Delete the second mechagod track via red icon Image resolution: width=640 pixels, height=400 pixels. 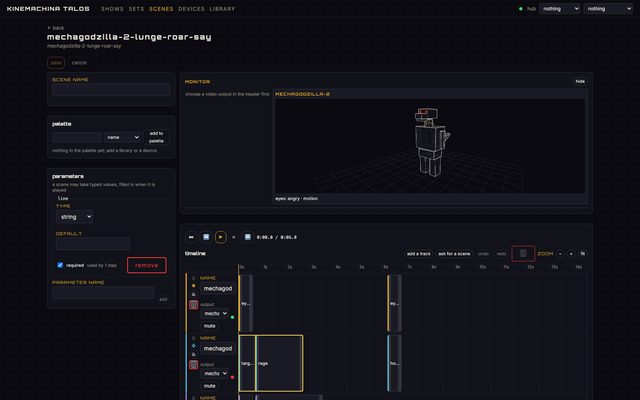[x=193, y=365]
